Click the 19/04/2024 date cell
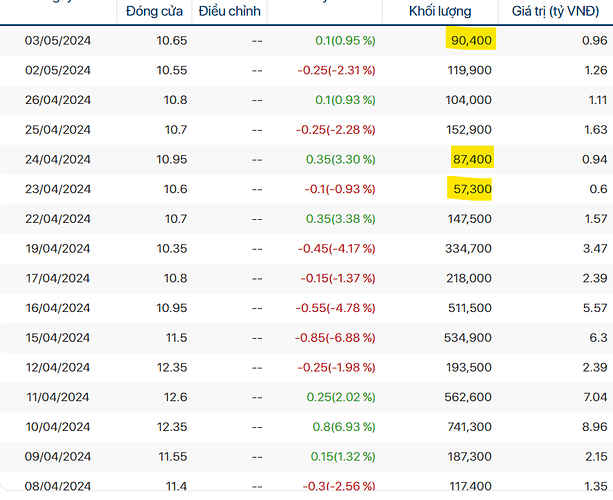Screen dimensions: 613x500 click(x=58, y=248)
